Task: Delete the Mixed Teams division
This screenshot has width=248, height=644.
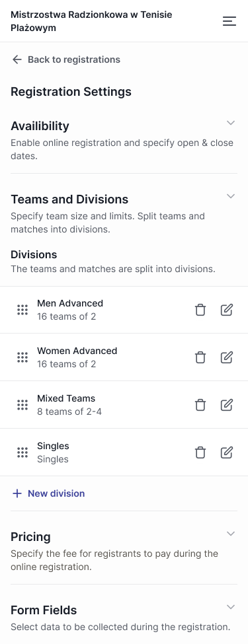Action: click(200, 405)
